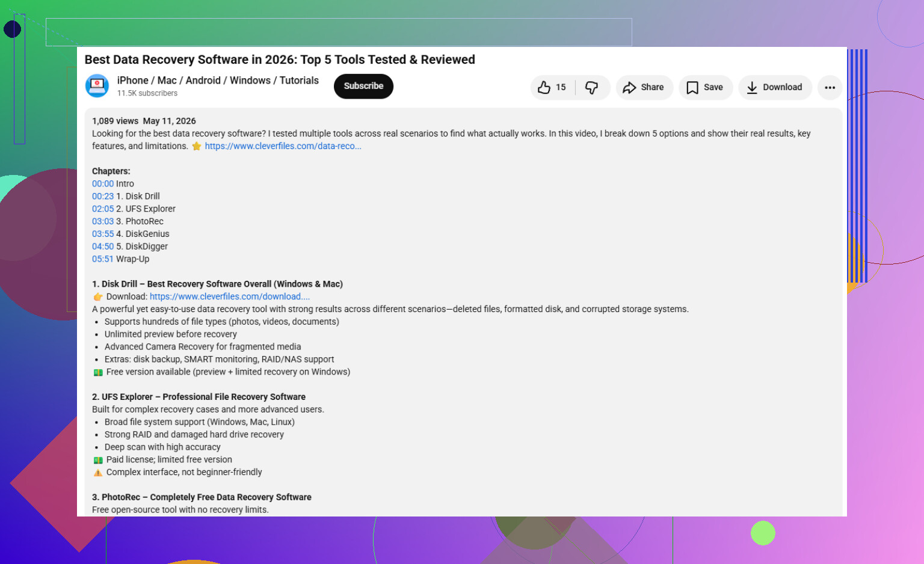Open the cleverfiles.com data-reco link
The width and height of the screenshot is (924, 564).
283,146
